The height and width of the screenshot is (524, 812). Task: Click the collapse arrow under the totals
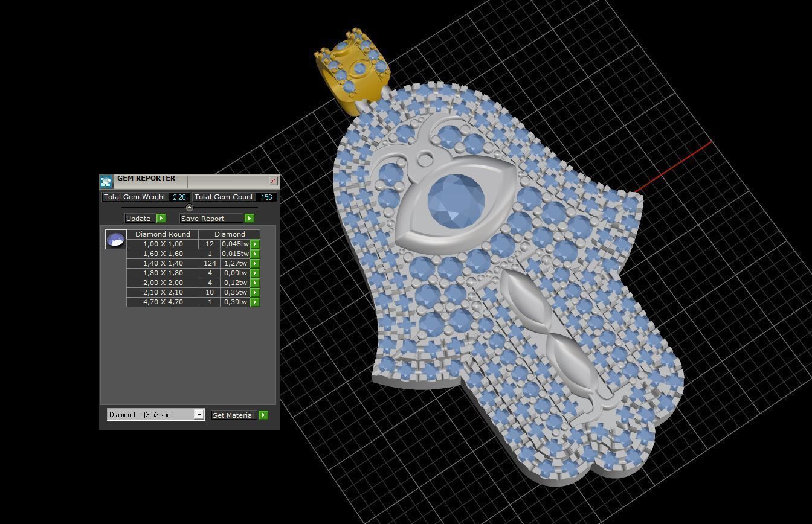189,208
